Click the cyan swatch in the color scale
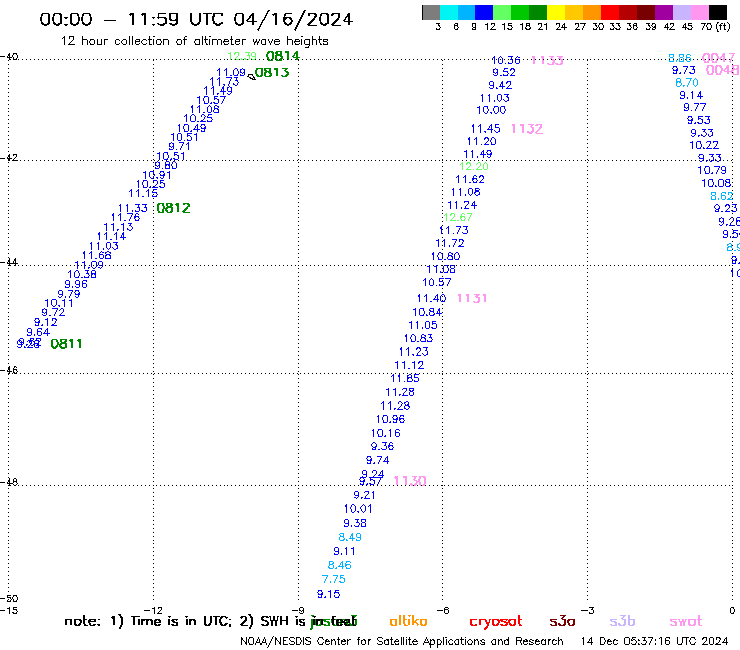 click(449, 12)
